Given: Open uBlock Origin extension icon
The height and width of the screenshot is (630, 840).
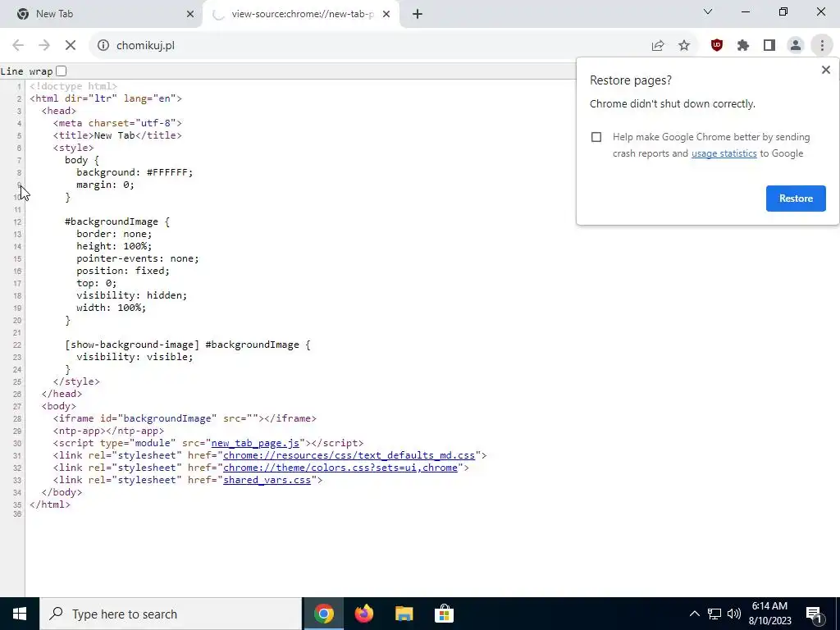Looking at the screenshot, I should click(x=717, y=46).
